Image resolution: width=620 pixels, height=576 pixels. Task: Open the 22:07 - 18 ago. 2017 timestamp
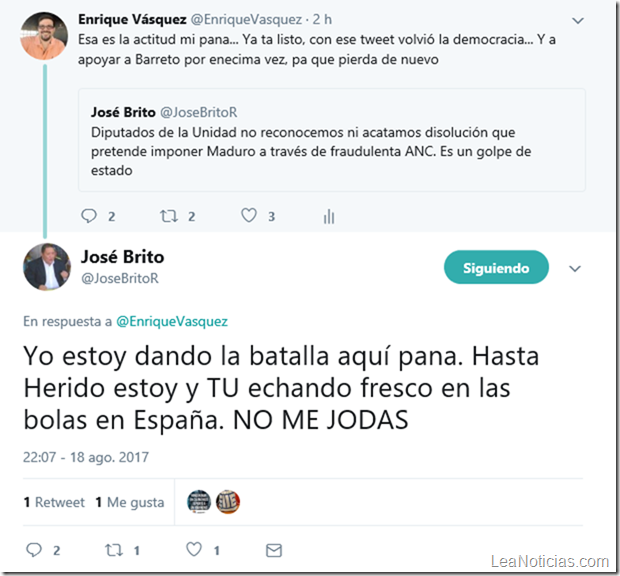(x=86, y=457)
